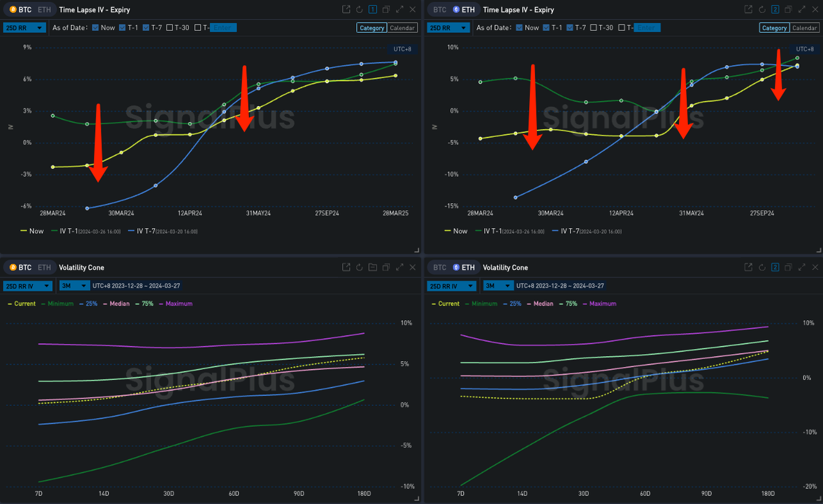Open 25D RR IV dropdown in ETH Volatility Cone
Viewport: 823px width, 504px height.
[453, 285]
